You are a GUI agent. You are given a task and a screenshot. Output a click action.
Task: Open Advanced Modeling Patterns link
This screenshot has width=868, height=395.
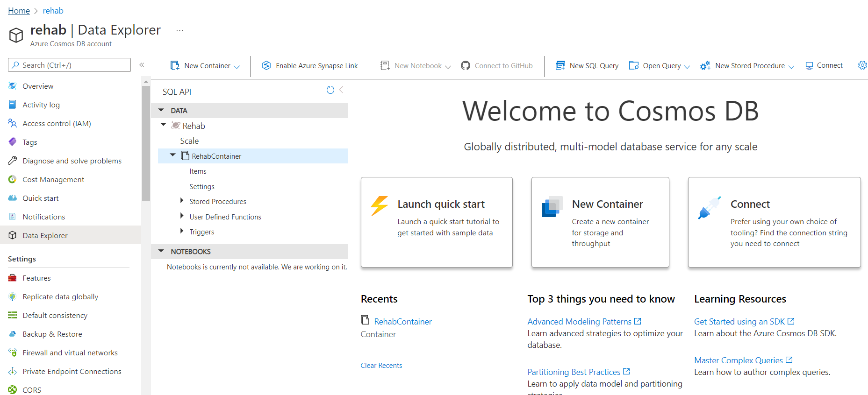click(x=584, y=321)
